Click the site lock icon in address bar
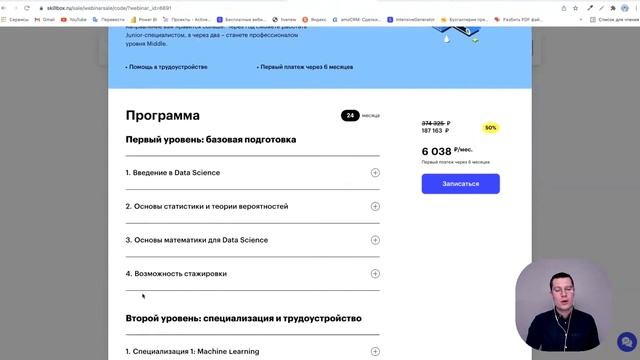The height and width of the screenshot is (360, 640). (41, 8)
